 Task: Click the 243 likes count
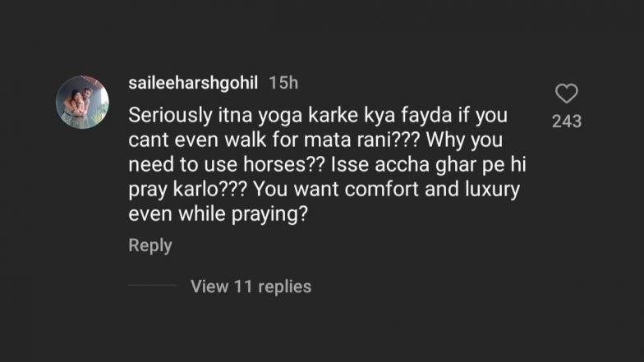tap(567, 121)
